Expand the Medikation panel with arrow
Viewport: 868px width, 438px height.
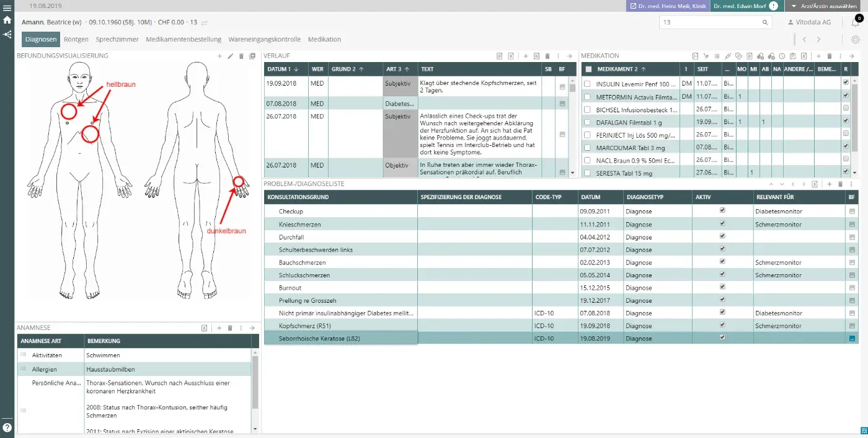click(851, 56)
